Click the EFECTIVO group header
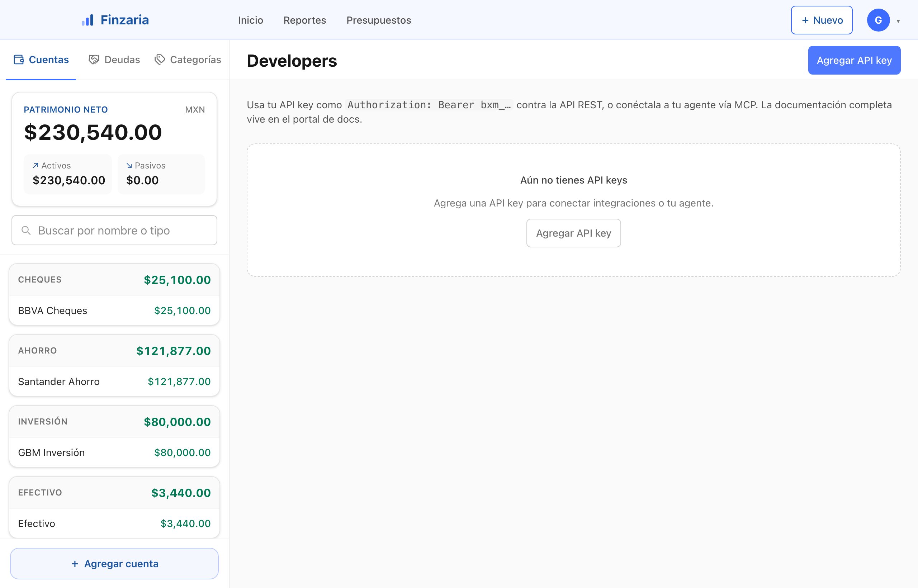Image resolution: width=918 pixels, height=588 pixels. [x=114, y=493]
